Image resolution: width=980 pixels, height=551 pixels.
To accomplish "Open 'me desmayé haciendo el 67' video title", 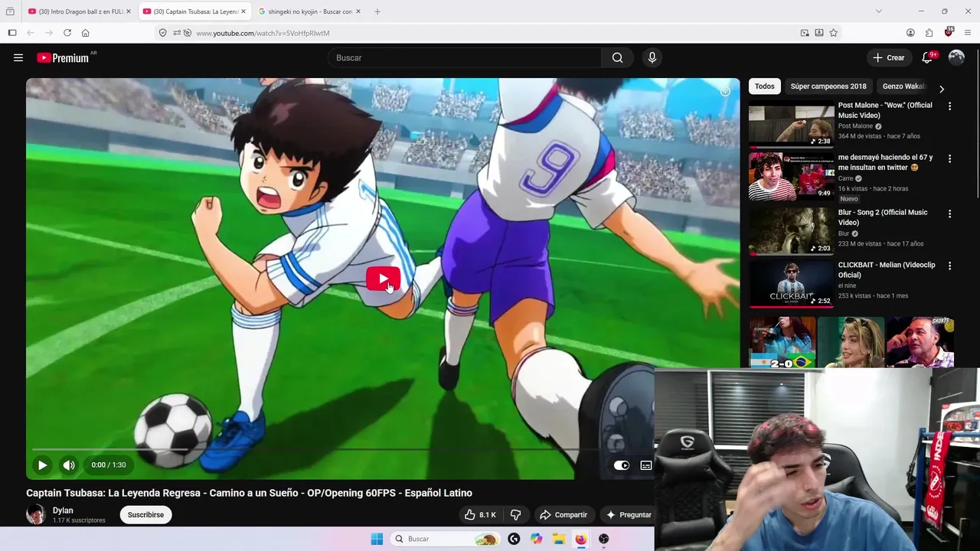I will click(x=886, y=162).
